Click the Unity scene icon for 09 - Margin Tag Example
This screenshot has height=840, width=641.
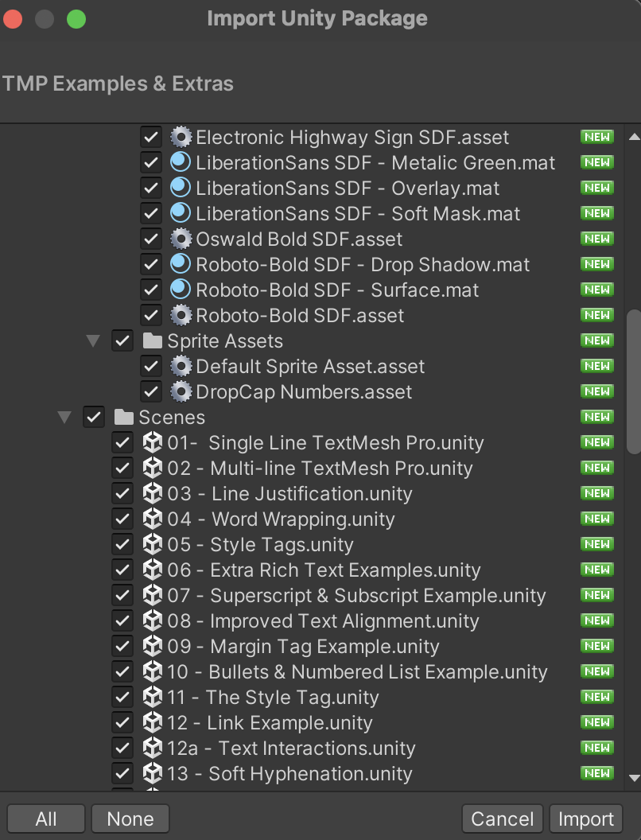(x=153, y=646)
